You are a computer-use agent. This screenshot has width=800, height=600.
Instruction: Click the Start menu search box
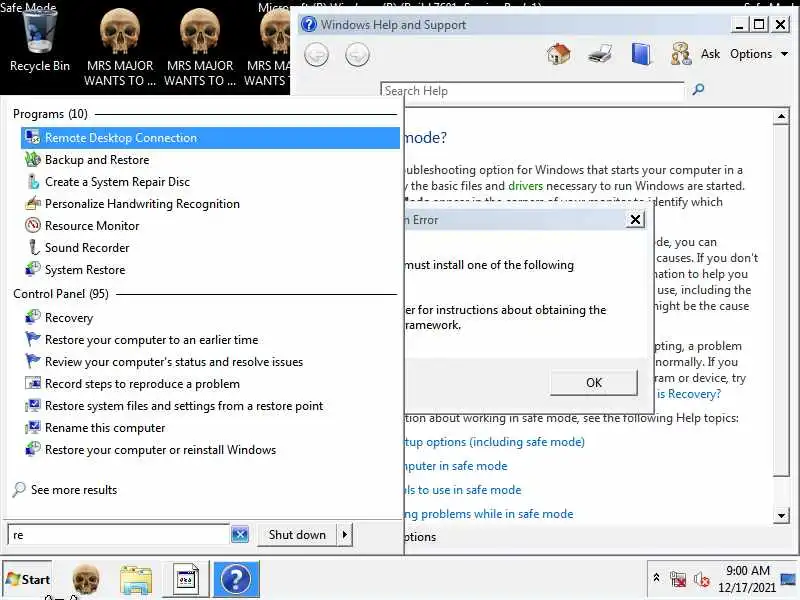coord(118,535)
